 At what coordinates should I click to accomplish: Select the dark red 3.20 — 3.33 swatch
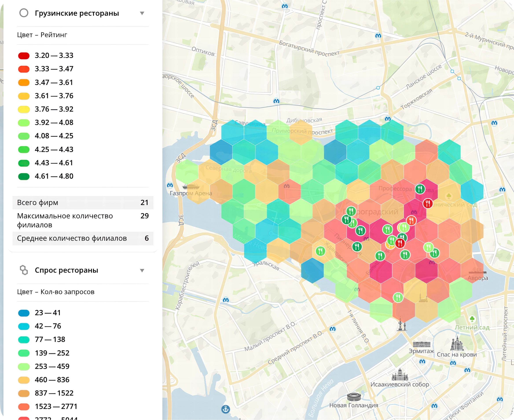pos(24,56)
